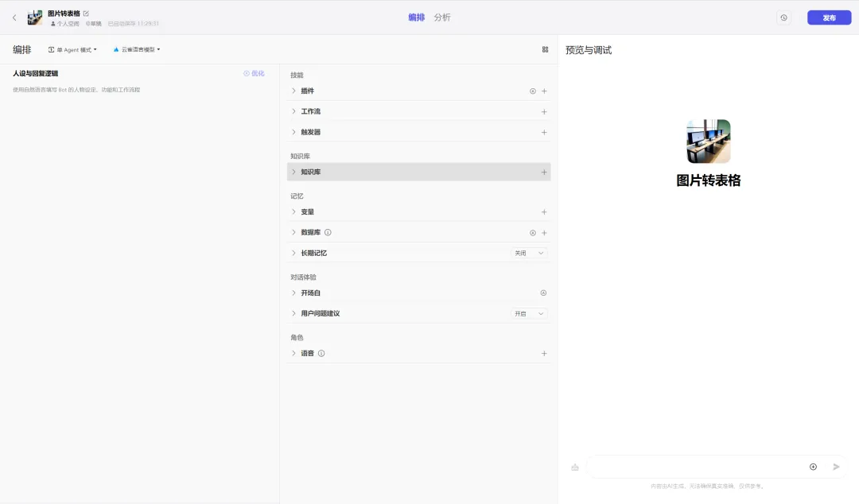Viewport: 859px width, 504px height.
Task: Open the 云雀语言模型 model selector
Action: 137,49
